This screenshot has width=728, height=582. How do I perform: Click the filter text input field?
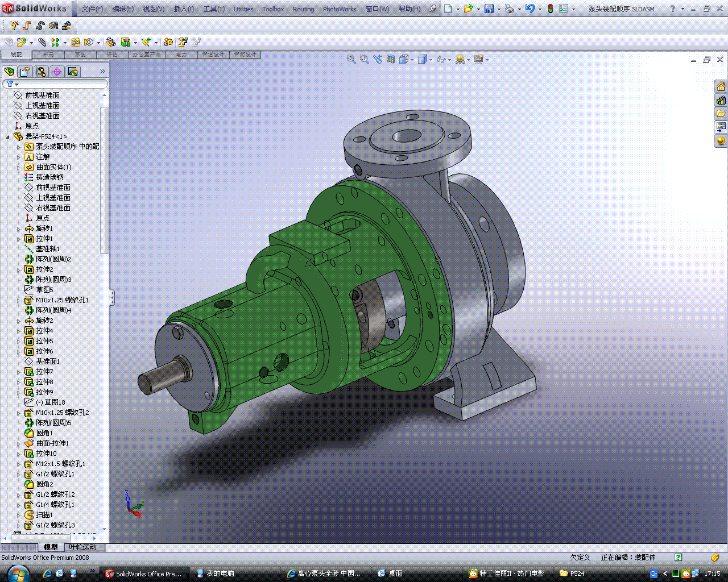pos(63,84)
